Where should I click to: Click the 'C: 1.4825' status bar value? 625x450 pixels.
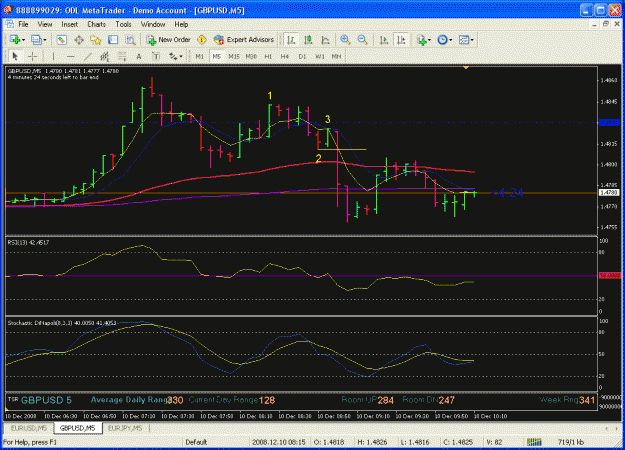(x=458, y=442)
